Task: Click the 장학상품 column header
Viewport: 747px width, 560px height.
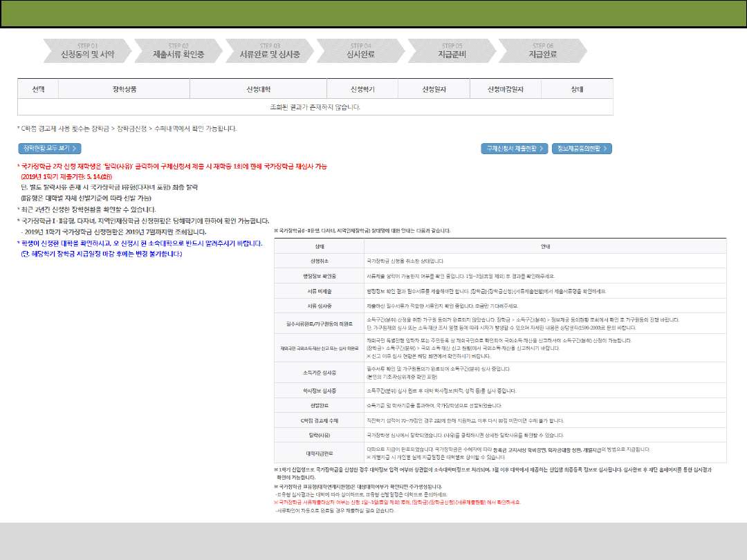Action: 124,89
